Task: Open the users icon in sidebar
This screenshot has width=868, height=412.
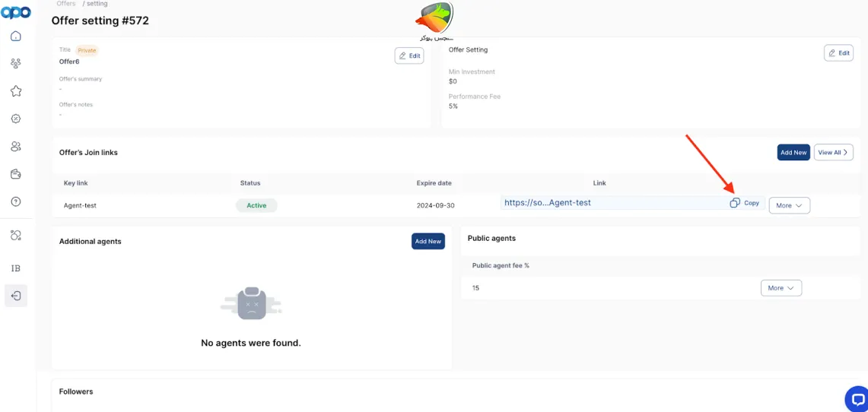Action: tap(16, 147)
